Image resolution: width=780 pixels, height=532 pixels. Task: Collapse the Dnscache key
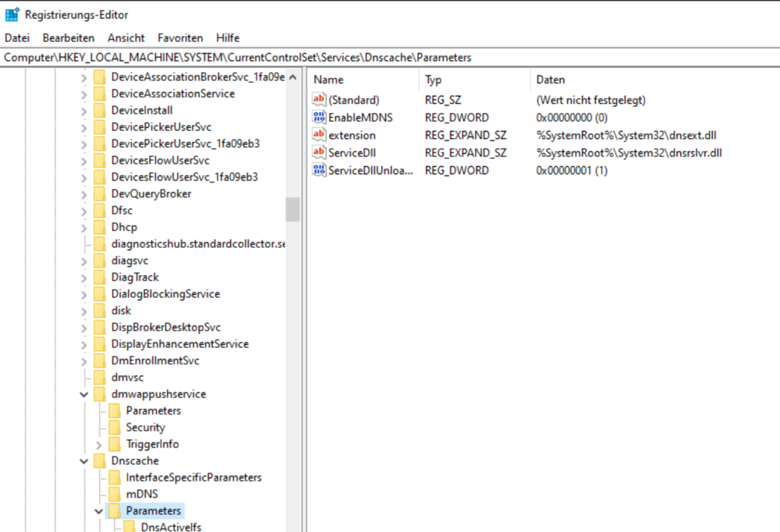(83, 460)
